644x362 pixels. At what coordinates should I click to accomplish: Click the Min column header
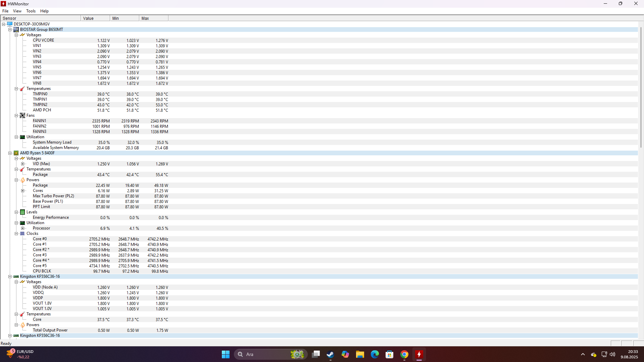[125, 18]
